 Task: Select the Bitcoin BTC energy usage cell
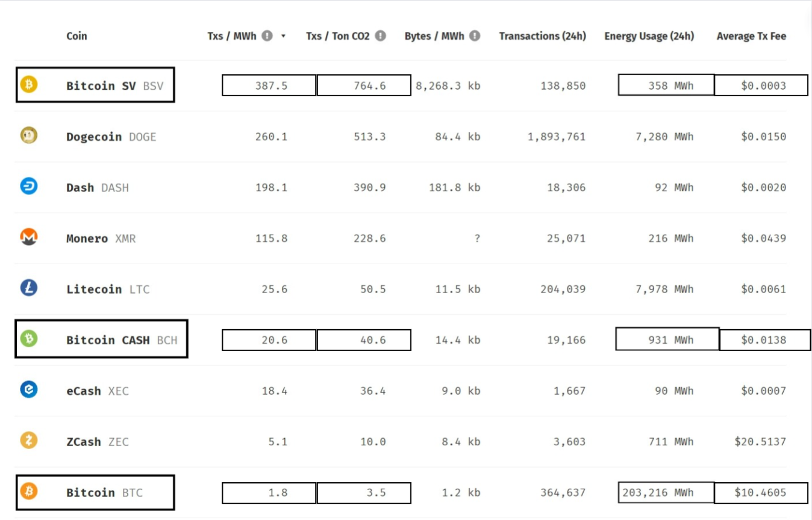pyautogui.click(x=666, y=492)
